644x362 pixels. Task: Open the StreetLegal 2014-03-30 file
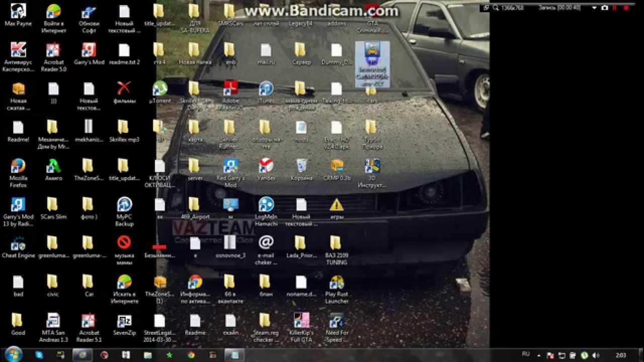point(159,328)
